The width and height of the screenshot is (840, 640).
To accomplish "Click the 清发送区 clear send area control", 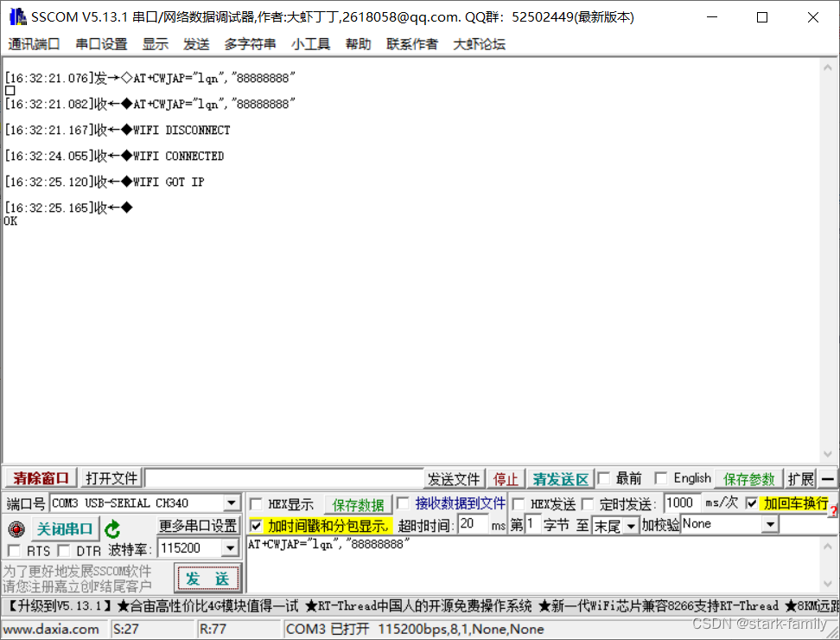I will (x=560, y=478).
